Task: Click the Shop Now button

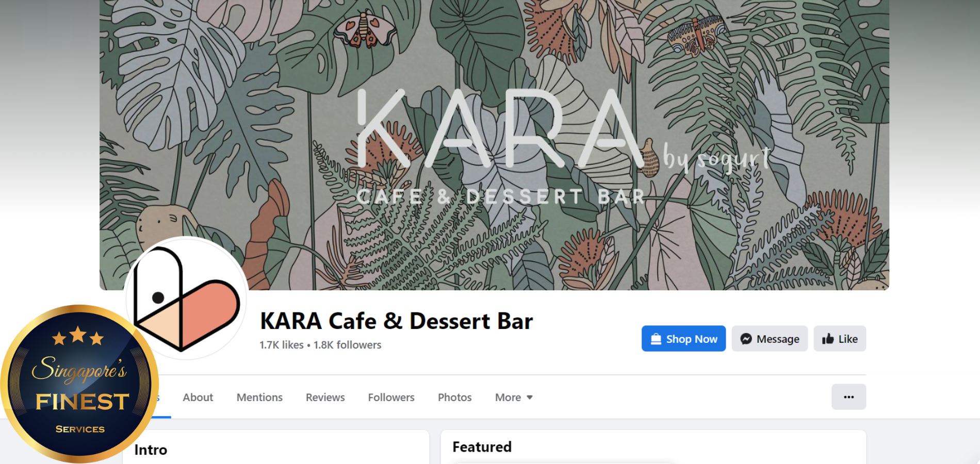Action: (x=683, y=339)
